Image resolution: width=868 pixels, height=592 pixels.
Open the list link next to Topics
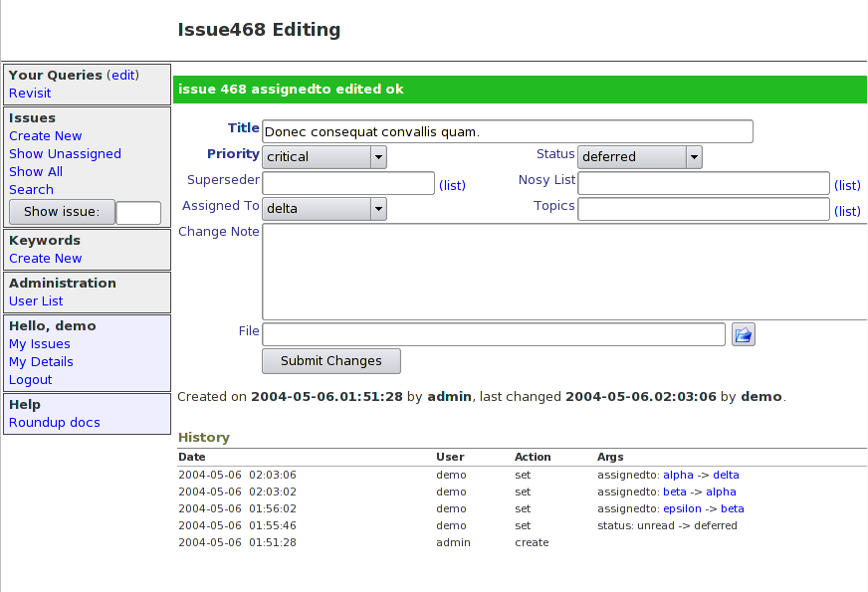(847, 211)
